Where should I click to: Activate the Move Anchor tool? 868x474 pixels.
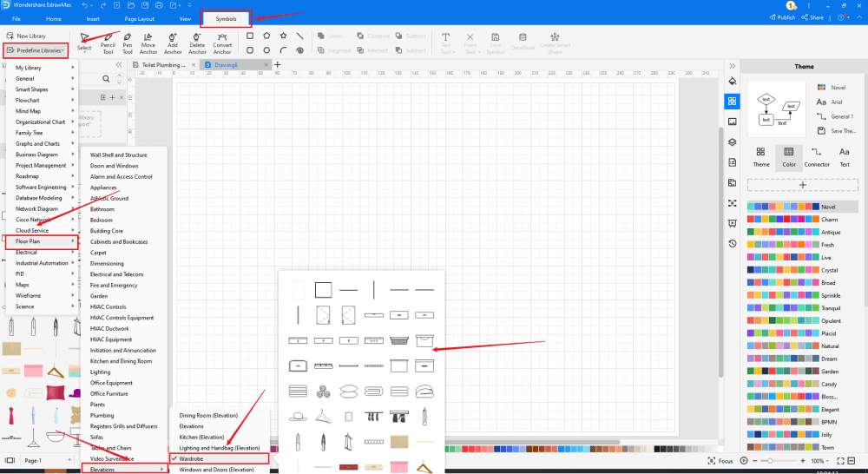coord(148,43)
